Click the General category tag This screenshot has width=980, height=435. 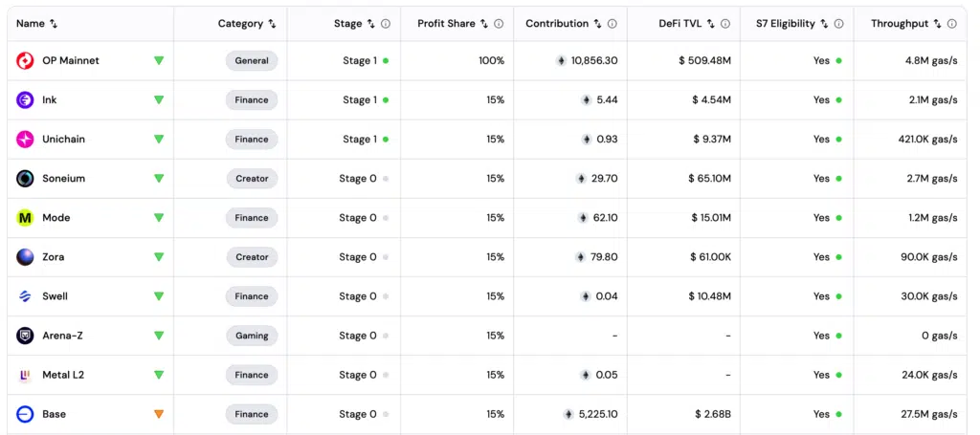pyautogui.click(x=252, y=60)
